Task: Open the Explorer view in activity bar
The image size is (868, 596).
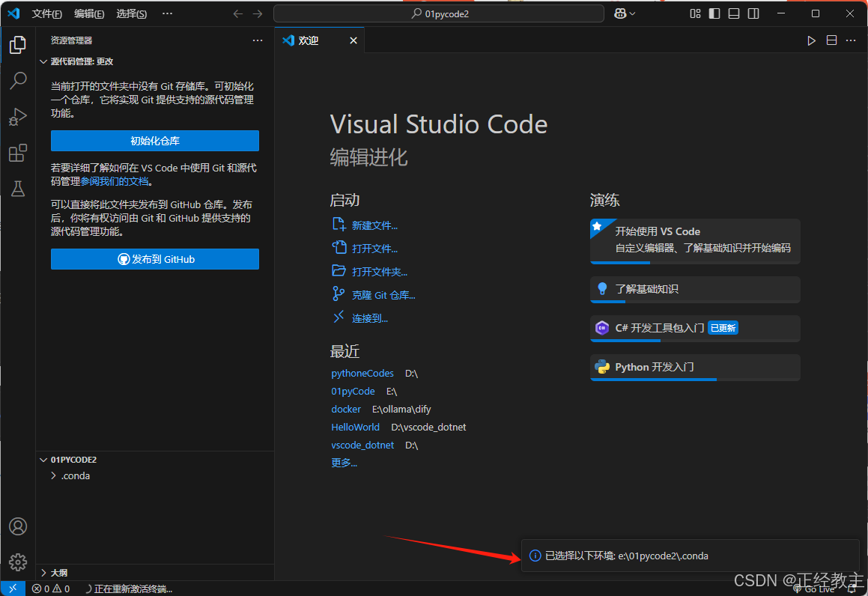Action: [18, 45]
